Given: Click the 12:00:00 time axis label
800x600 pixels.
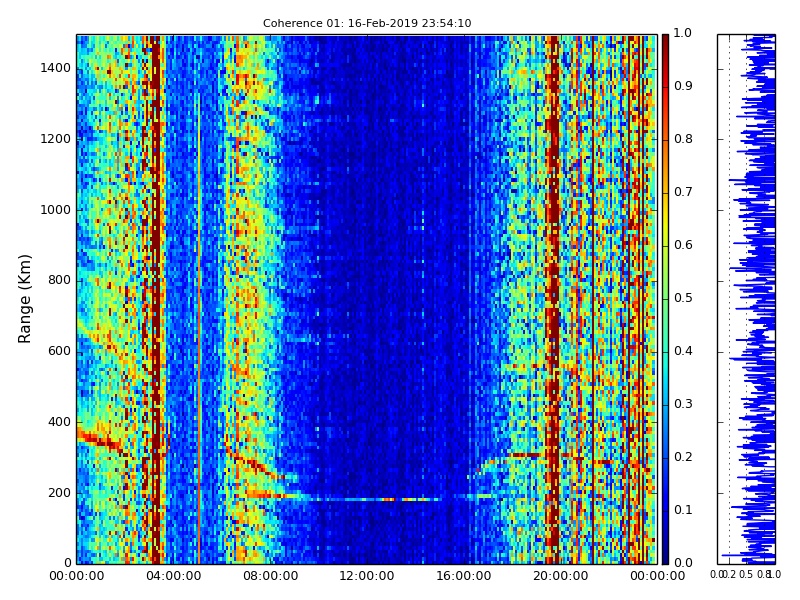Looking at the screenshot, I should point(367,576).
